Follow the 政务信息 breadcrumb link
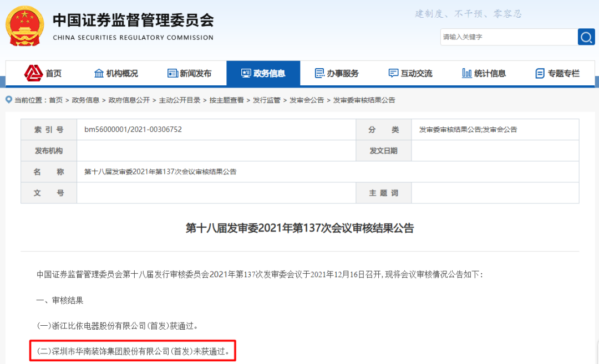 point(85,100)
